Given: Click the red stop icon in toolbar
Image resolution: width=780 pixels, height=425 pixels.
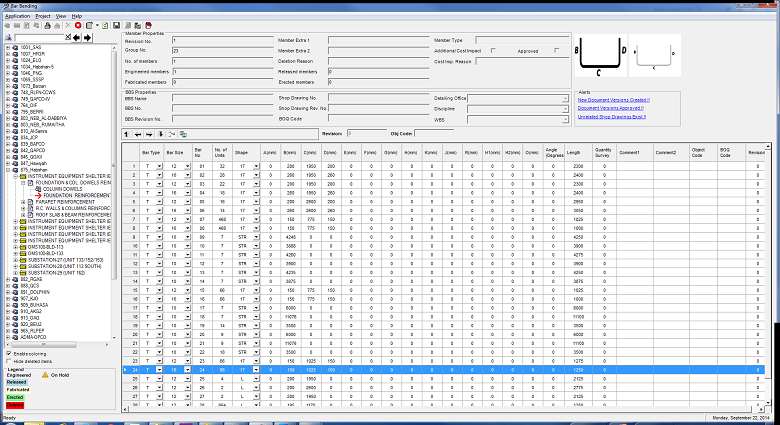Looking at the screenshot, I should 79,25.
